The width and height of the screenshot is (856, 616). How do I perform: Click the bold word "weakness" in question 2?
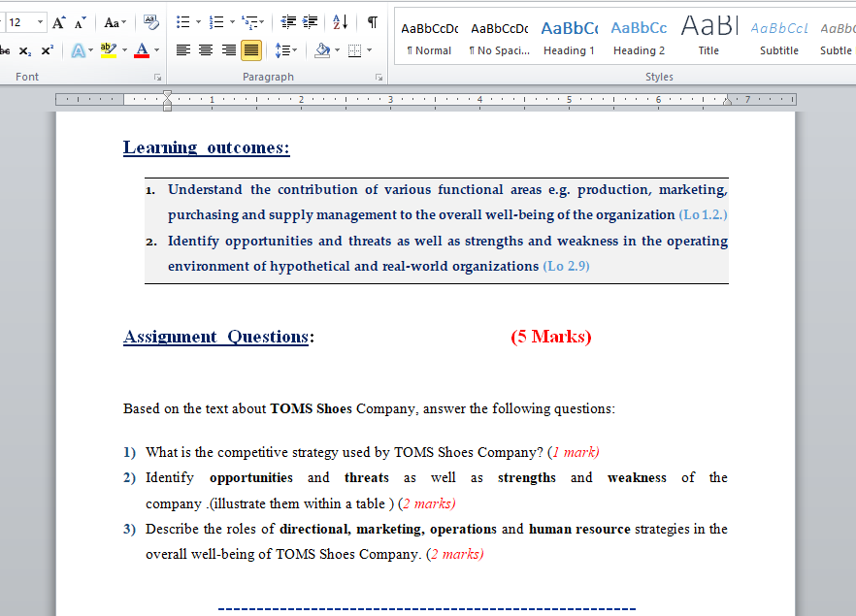[x=637, y=478]
